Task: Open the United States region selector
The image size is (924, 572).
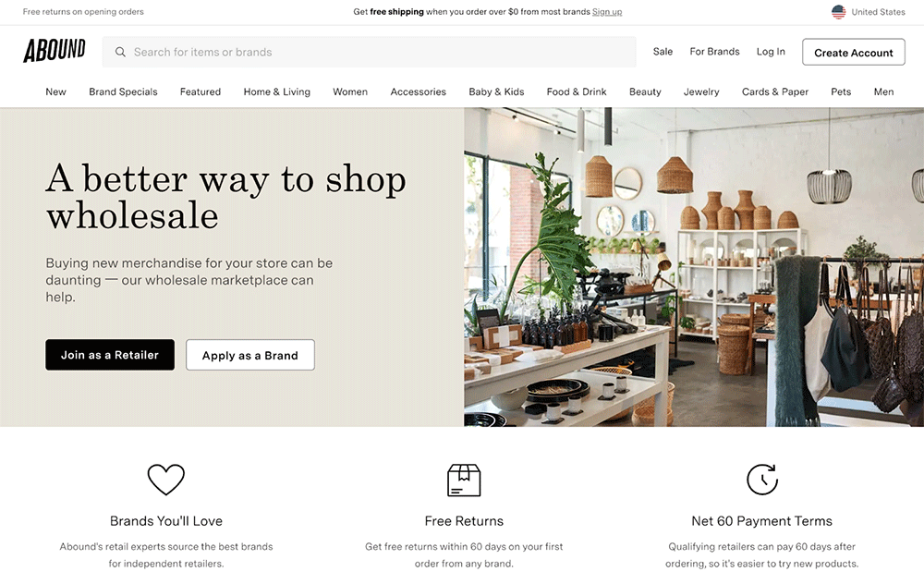Action: (x=868, y=12)
